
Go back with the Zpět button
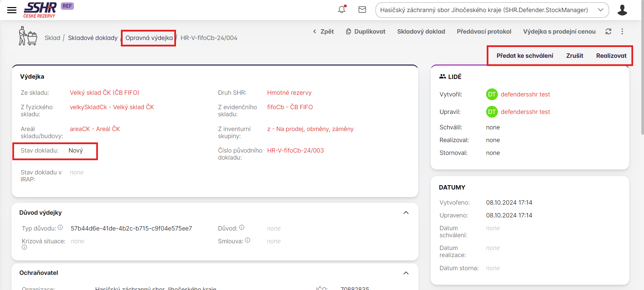[x=323, y=32]
